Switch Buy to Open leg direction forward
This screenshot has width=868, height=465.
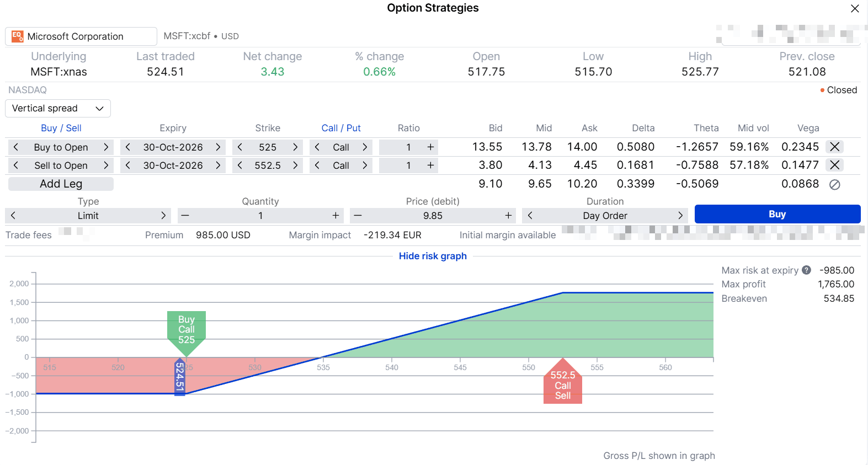pyautogui.click(x=106, y=147)
